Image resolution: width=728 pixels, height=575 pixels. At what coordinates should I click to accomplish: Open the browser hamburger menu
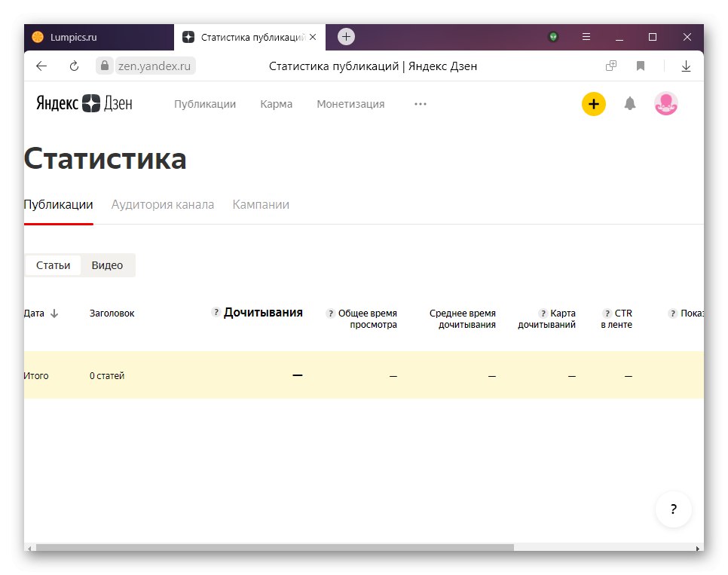point(586,36)
